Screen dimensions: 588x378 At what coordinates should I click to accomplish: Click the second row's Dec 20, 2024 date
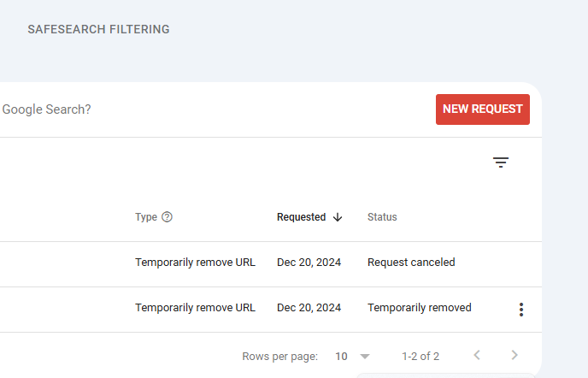[309, 308]
